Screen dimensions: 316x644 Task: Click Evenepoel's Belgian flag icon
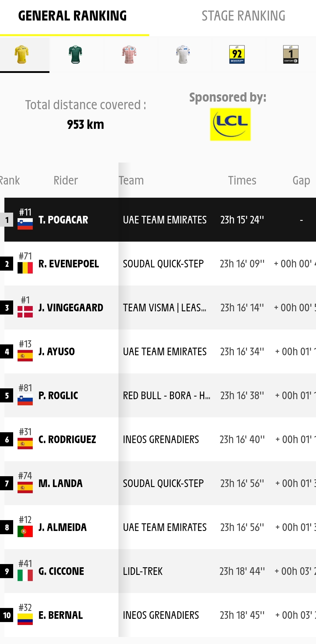click(25, 268)
